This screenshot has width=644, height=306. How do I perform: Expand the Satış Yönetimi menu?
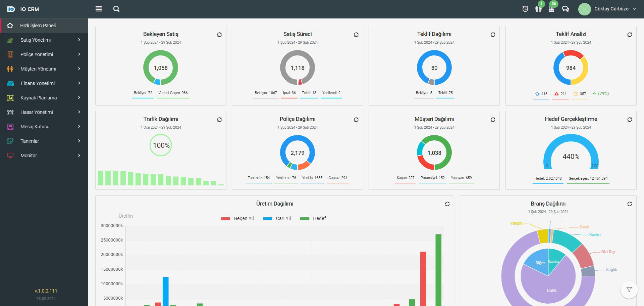click(x=44, y=40)
